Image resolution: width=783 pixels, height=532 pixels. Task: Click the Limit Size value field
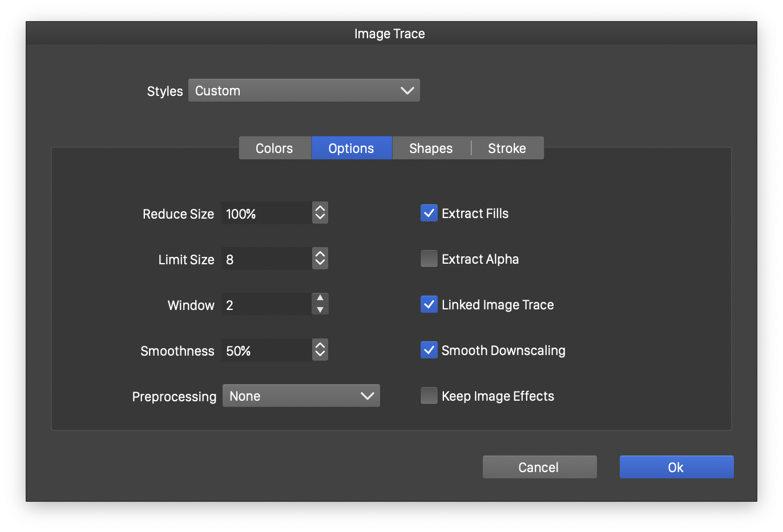pyautogui.click(x=266, y=259)
